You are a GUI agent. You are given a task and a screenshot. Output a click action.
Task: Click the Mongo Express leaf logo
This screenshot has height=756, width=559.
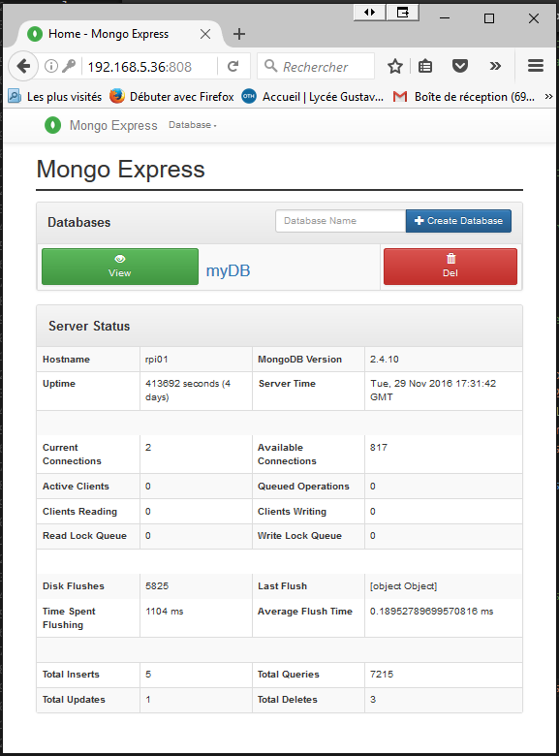pos(52,125)
